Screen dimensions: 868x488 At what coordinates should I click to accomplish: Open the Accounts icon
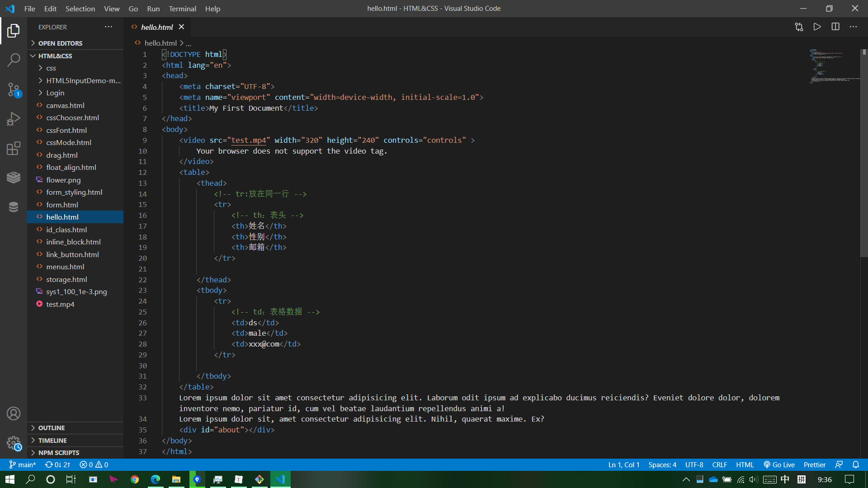coord(14,413)
